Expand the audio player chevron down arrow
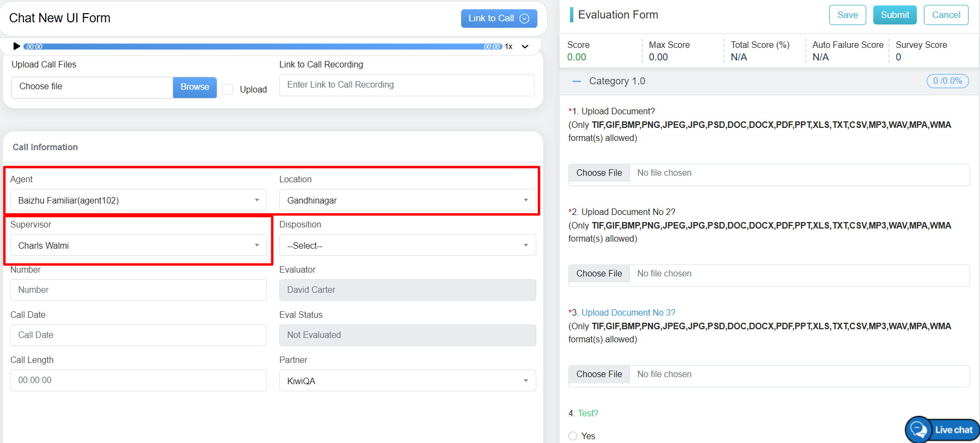 tap(525, 47)
